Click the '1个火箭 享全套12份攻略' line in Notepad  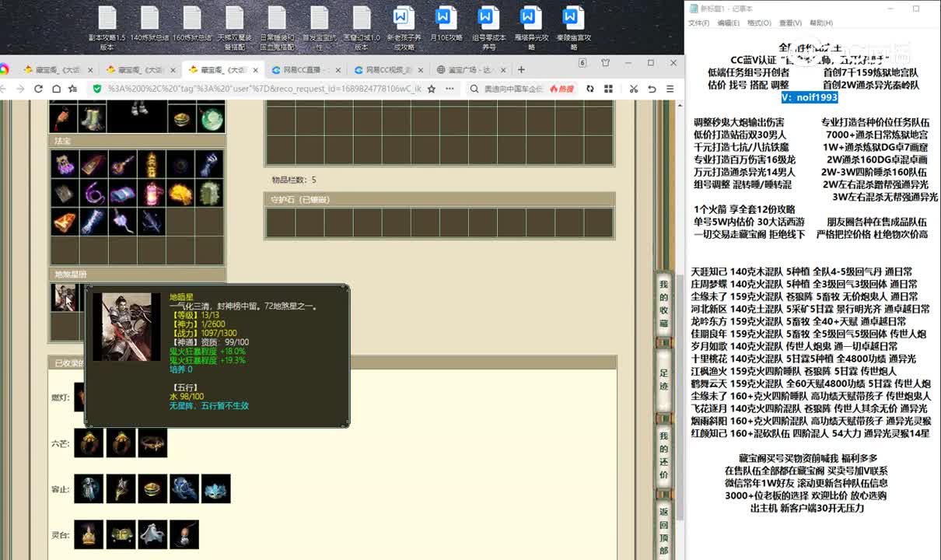[744, 209]
